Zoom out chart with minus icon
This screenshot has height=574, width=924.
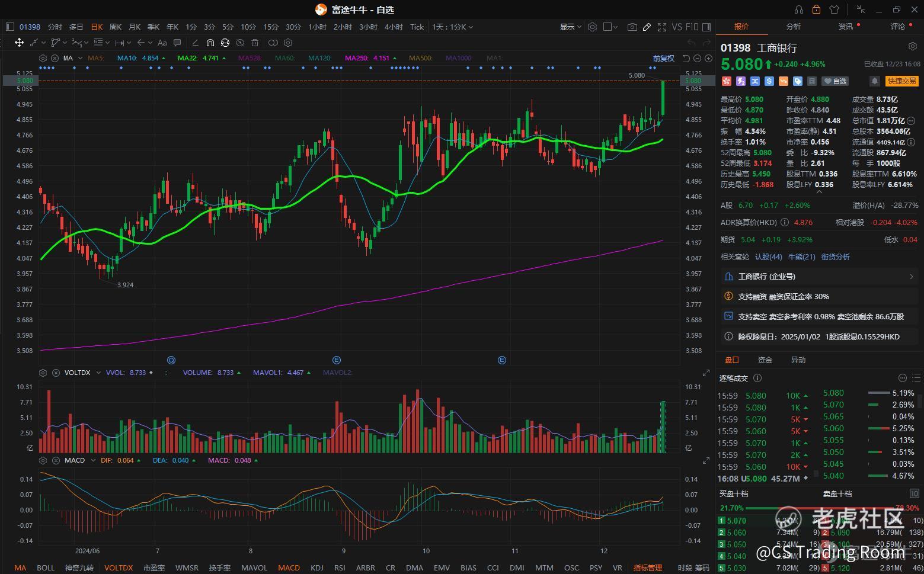tap(697, 58)
